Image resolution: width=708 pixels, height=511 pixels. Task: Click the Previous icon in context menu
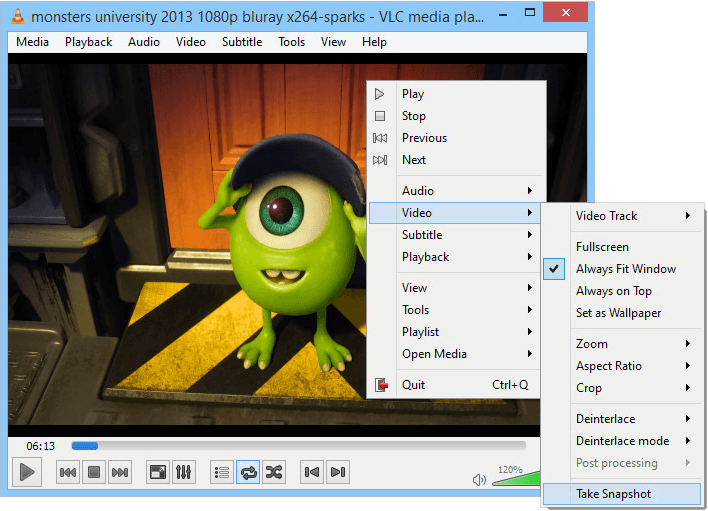tap(380, 138)
